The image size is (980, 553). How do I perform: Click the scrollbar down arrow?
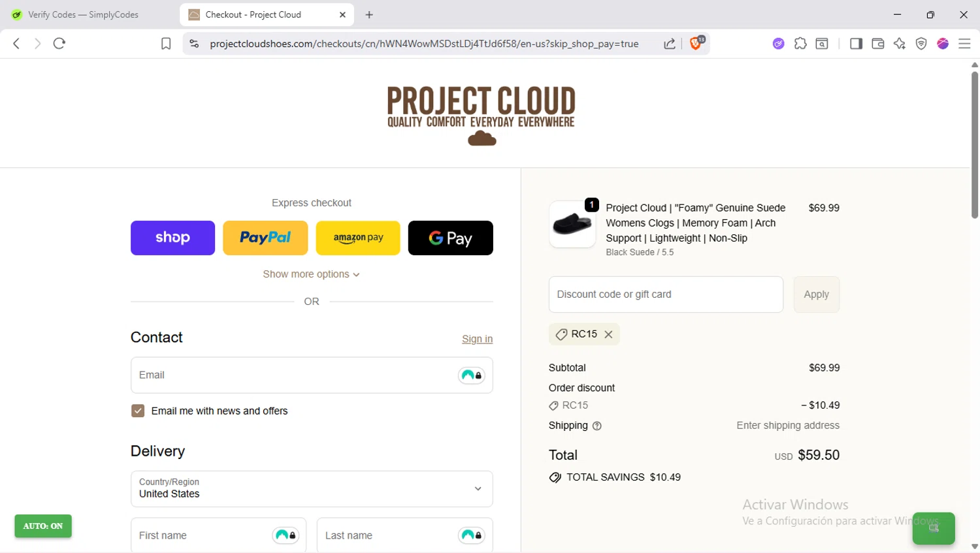(975, 547)
